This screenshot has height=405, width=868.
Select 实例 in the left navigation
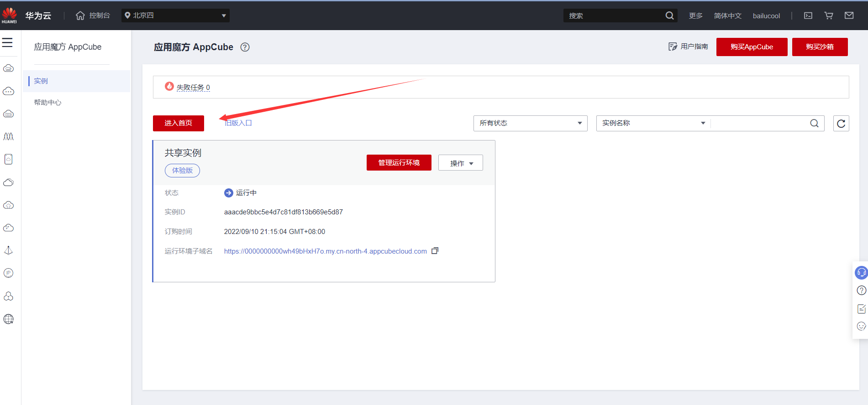point(76,81)
